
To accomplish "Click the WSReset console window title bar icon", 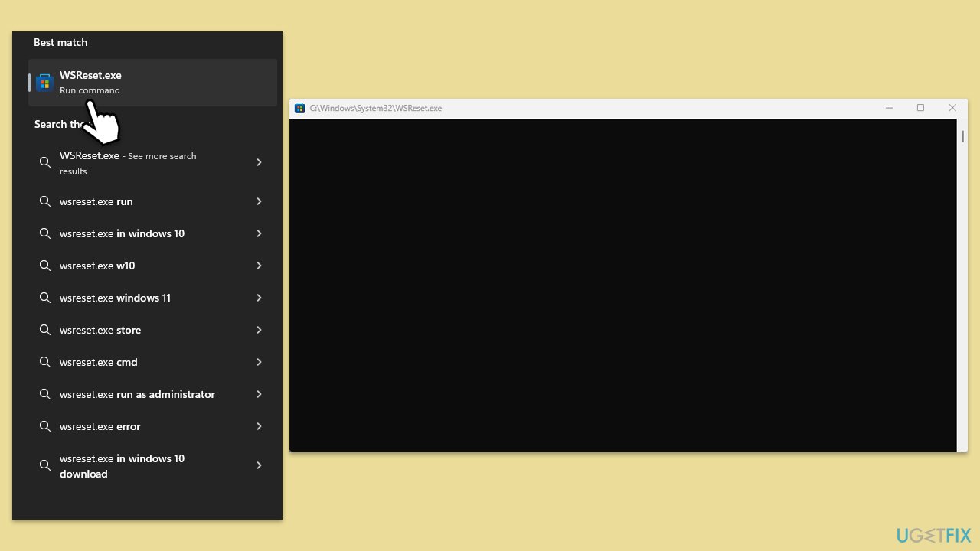I will pyautogui.click(x=300, y=108).
